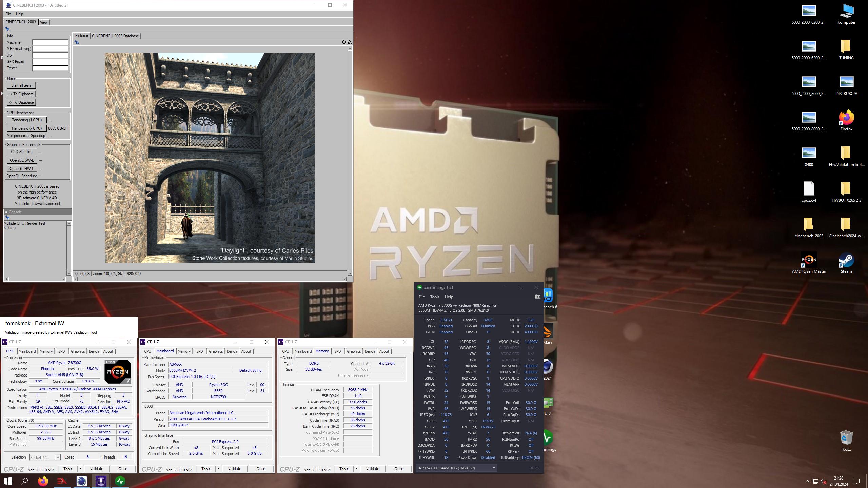
Task: Open the Cinebench2024 folder on desktop
Action: point(846,228)
